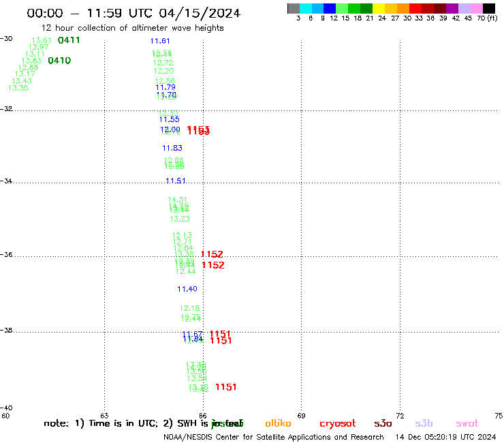Pick the black swatch at the scale end
This screenshot has width=504, height=443.
coord(489,8)
